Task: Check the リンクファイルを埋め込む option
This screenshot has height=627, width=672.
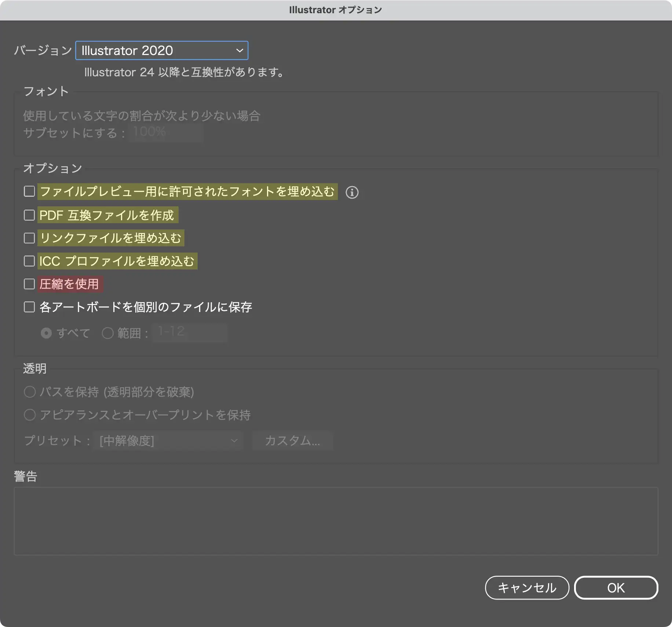Action: click(29, 238)
